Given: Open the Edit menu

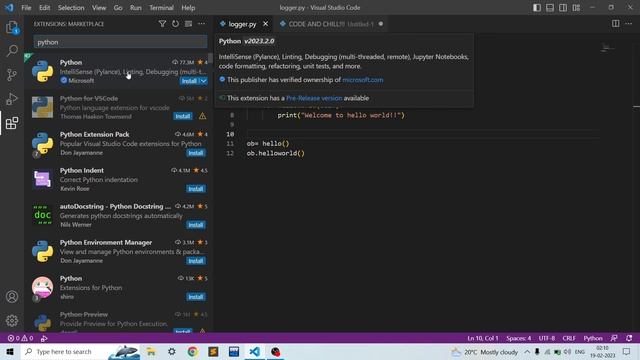Looking at the screenshot, I should click(44, 8).
